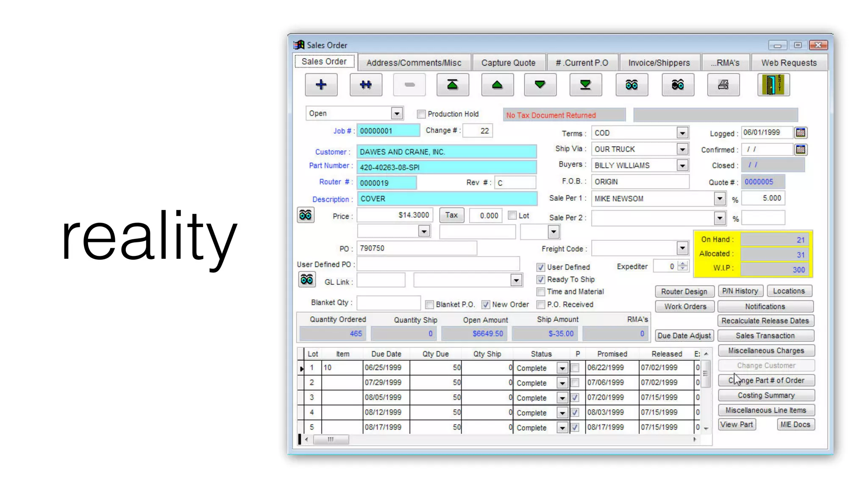Click binoculars icon beside Price field

click(x=305, y=215)
